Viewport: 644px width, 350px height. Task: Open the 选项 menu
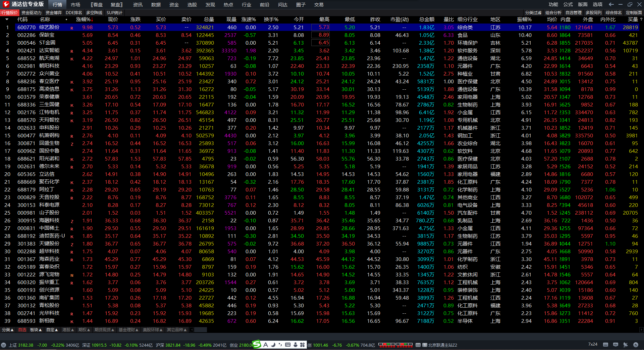tap(598, 4)
